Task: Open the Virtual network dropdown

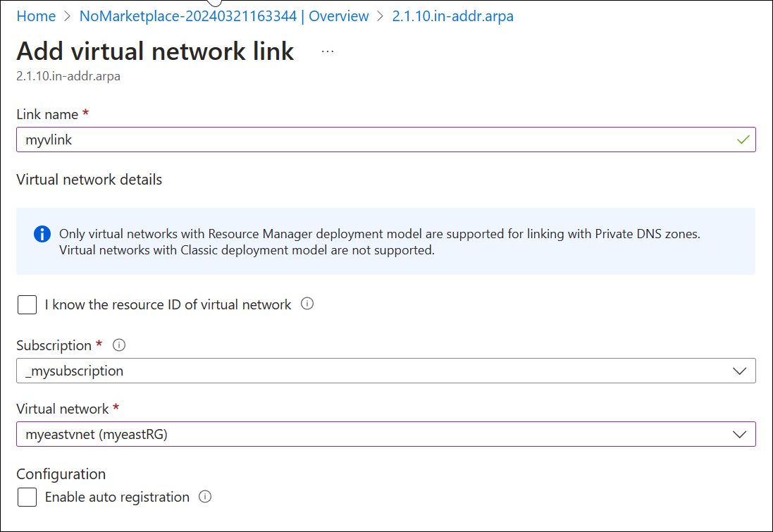Action: point(385,434)
